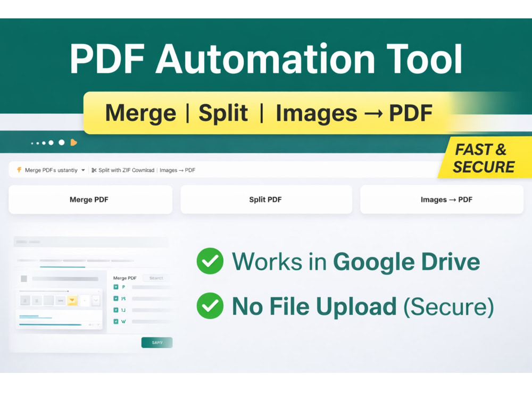Click the first gray thumbnail in mockup row

click(x=25, y=300)
